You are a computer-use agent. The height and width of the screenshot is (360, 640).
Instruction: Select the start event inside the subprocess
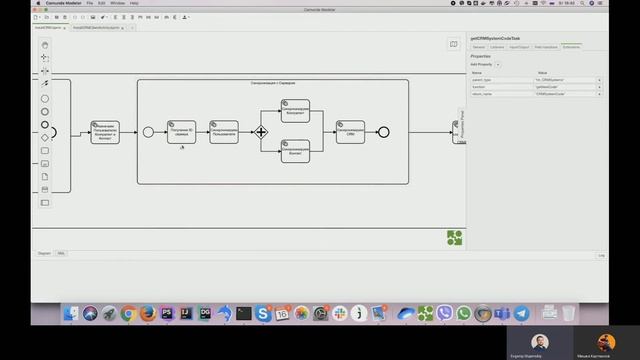point(148,132)
